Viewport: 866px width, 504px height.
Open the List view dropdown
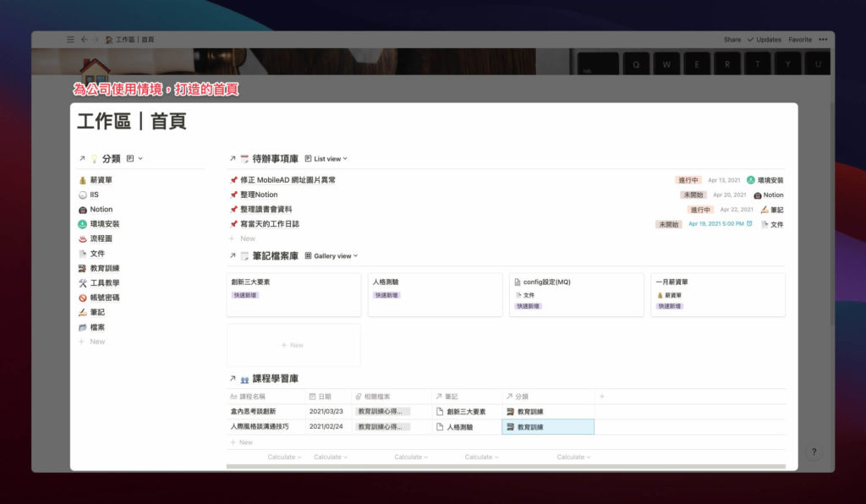click(x=326, y=158)
